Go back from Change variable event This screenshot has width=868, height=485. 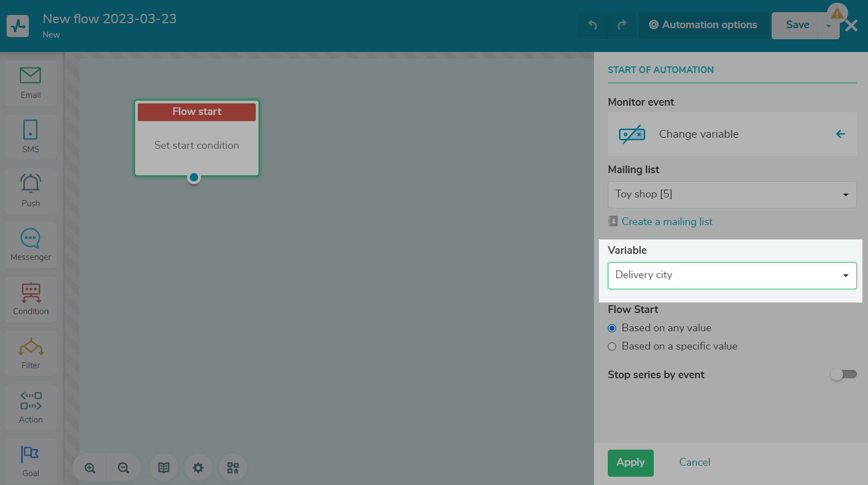[x=840, y=134]
